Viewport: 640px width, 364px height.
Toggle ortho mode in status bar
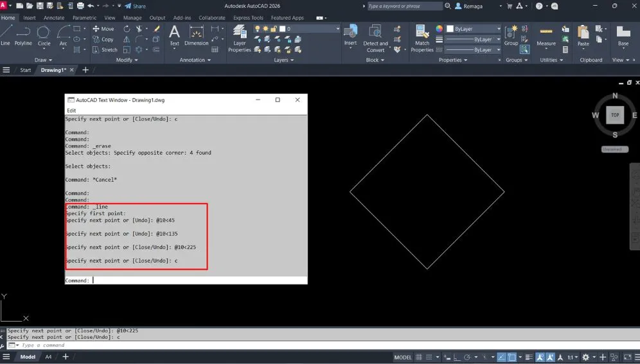(x=457, y=357)
